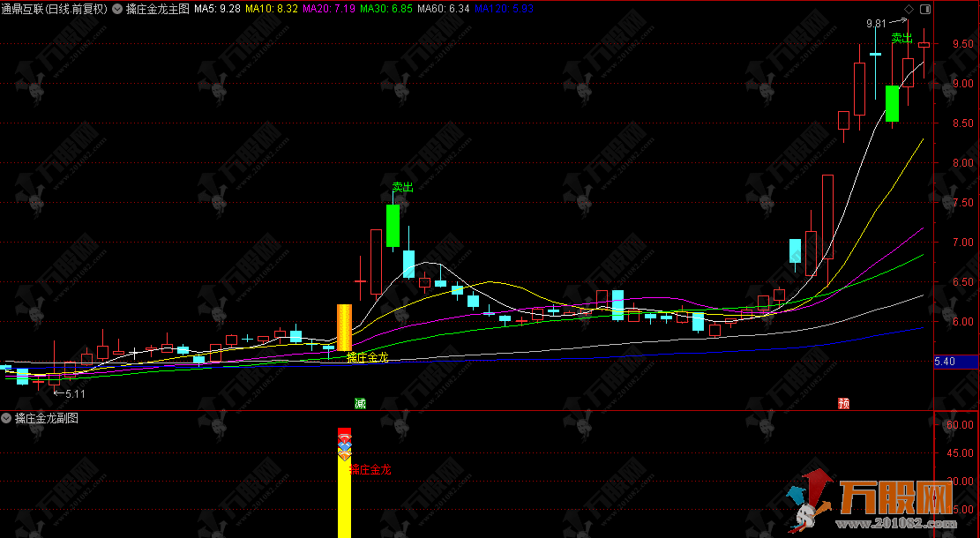
Task: Click the orange 擒庄金龙 signal bar in main chart
Action: click(x=344, y=327)
